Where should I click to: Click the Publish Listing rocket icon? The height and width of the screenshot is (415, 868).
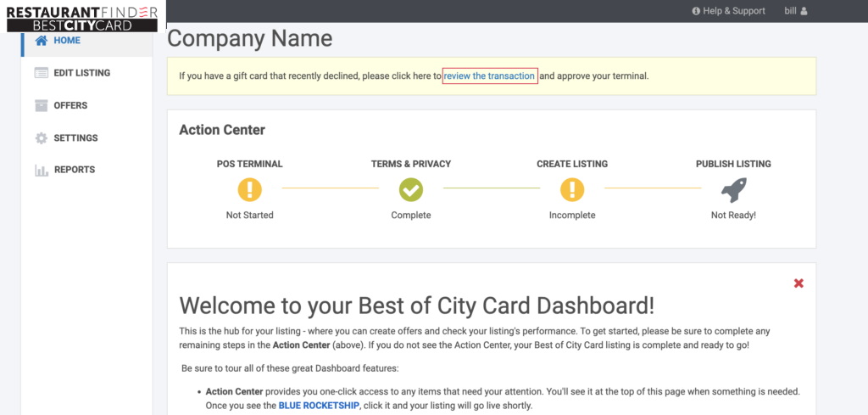click(733, 189)
